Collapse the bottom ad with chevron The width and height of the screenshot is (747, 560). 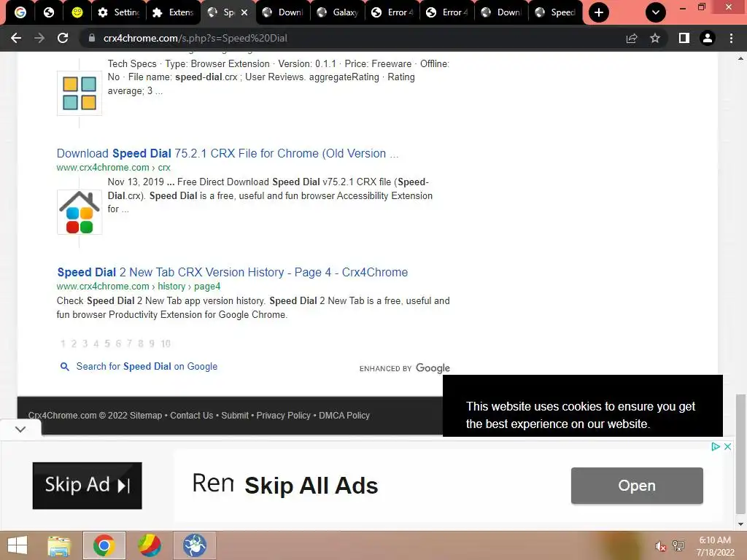pyautogui.click(x=20, y=429)
